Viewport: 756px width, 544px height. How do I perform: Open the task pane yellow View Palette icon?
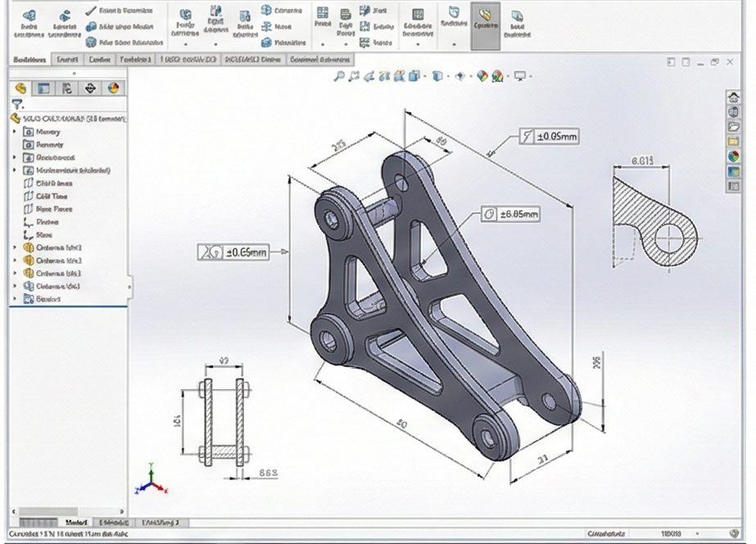733,142
